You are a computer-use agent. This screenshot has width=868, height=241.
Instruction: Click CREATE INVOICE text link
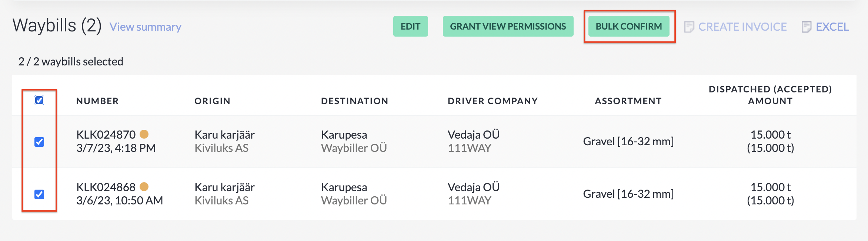tap(742, 27)
